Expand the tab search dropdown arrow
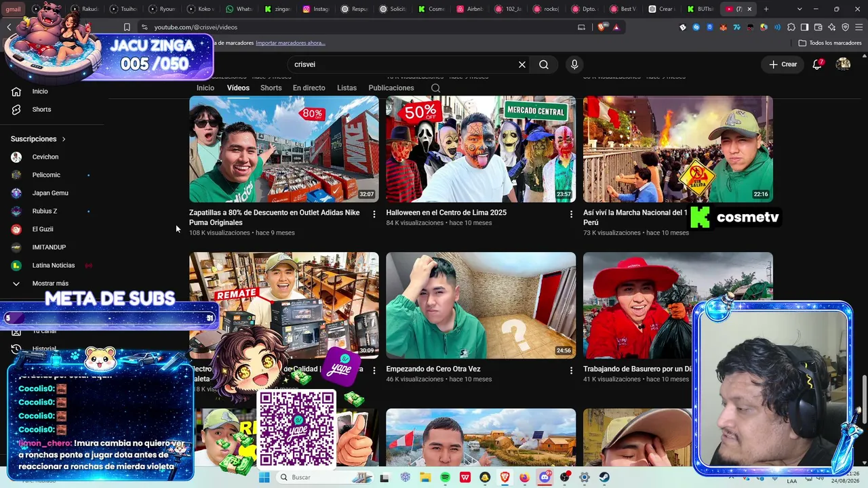Screen dimensions: 868x488 [x=800, y=9]
